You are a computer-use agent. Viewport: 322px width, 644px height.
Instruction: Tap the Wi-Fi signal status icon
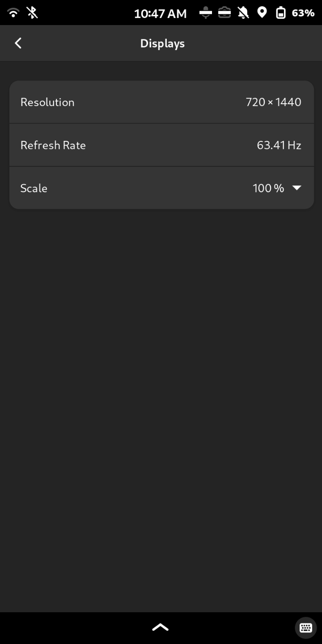(x=13, y=13)
